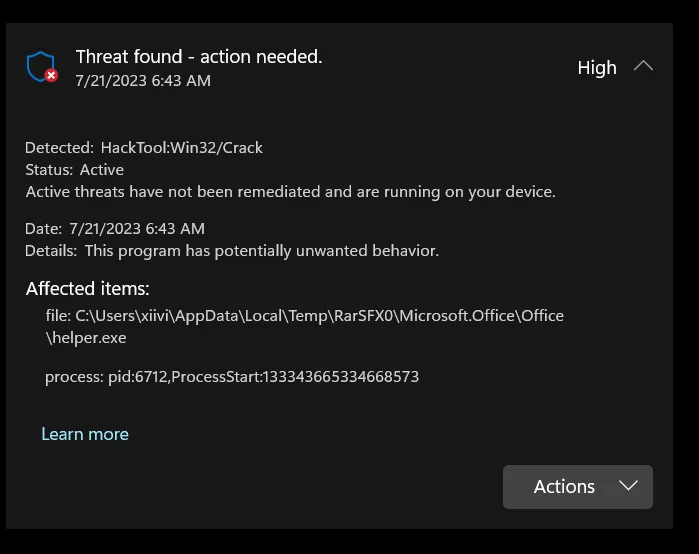The width and height of the screenshot is (699, 554).
Task: Select the Threat found - action needed heading
Action: (x=199, y=57)
